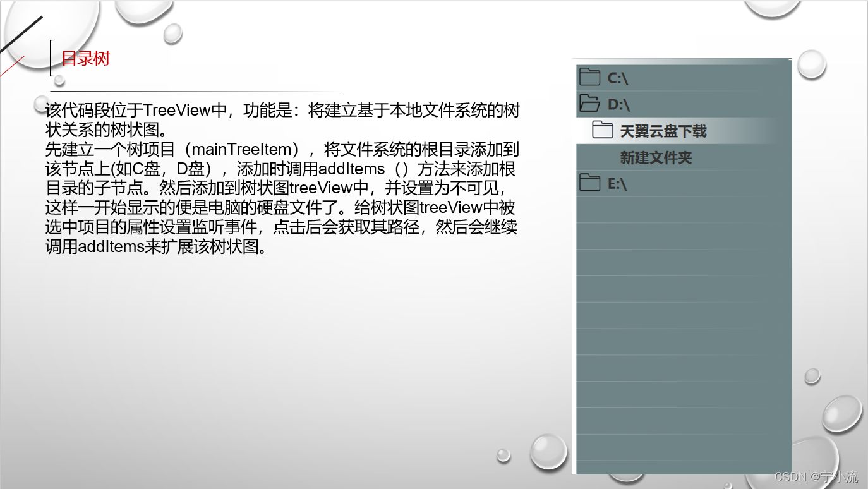This screenshot has height=489, width=868.
Task: Click the folder icon beside 天翼云盘下载
Action: point(602,130)
